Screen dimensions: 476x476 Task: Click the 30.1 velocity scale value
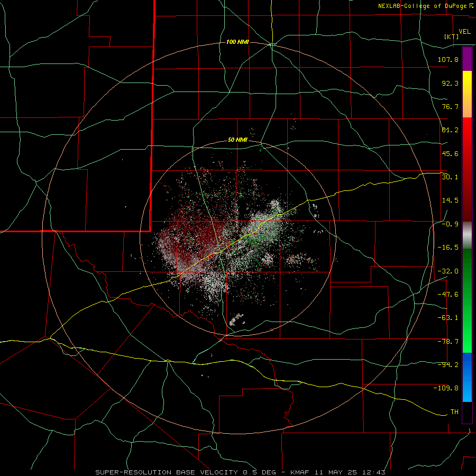[x=450, y=177]
